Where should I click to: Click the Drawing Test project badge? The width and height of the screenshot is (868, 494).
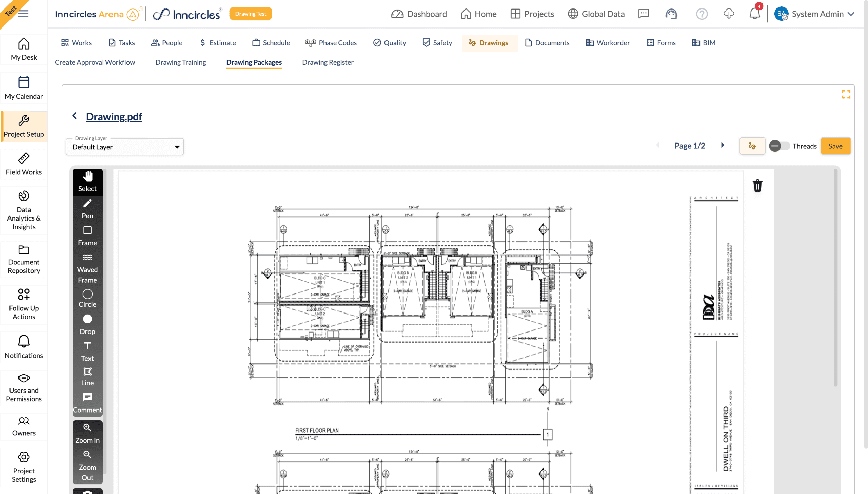coord(251,14)
